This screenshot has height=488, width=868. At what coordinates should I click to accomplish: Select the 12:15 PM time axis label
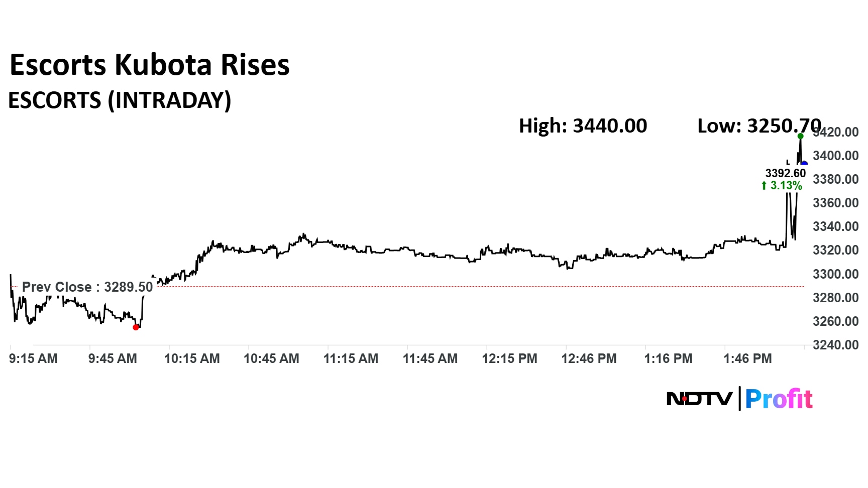[x=509, y=358]
